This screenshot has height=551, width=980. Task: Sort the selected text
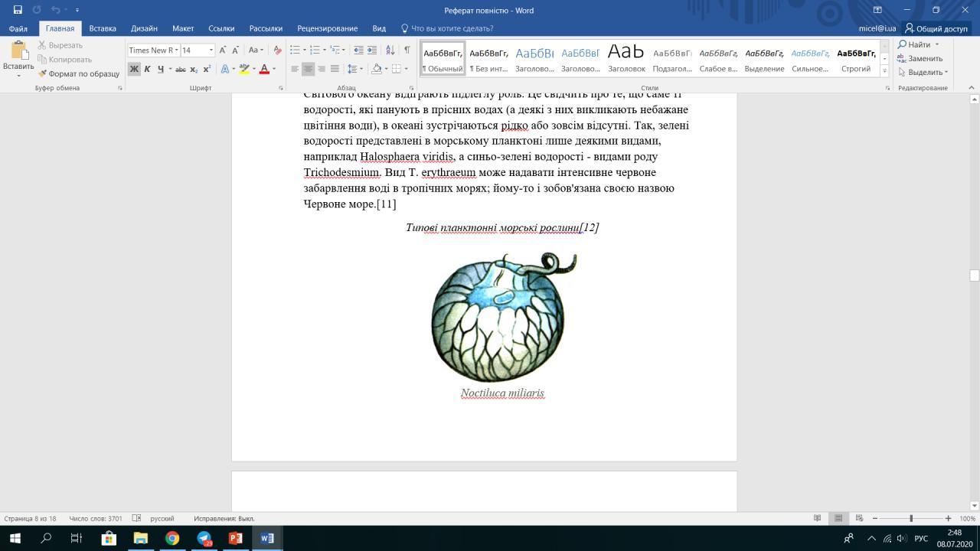pyautogui.click(x=390, y=50)
